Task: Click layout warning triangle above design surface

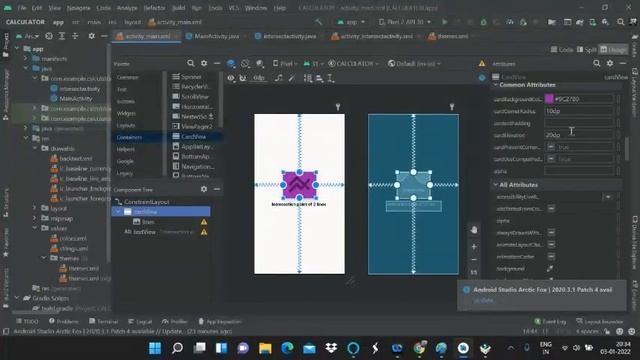Action: pyautogui.click(x=482, y=63)
